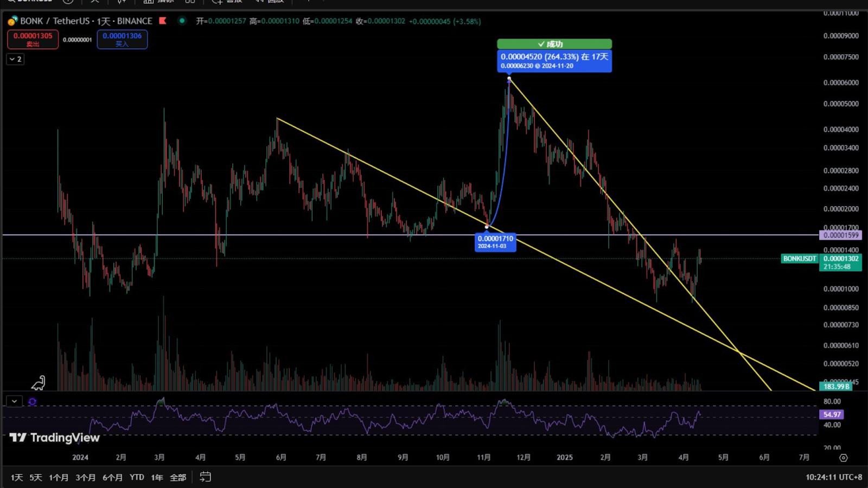Select the 1个月 time range

[x=59, y=477]
